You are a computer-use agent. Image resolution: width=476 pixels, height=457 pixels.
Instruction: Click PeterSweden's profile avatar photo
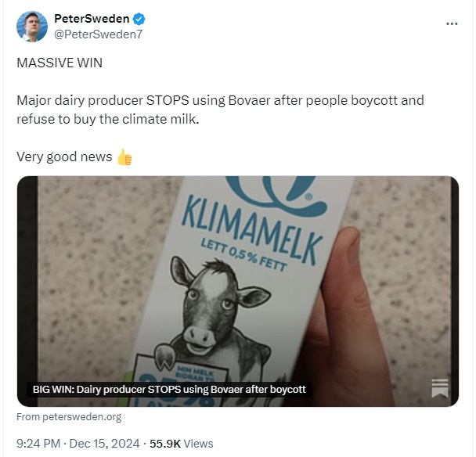(x=32, y=27)
